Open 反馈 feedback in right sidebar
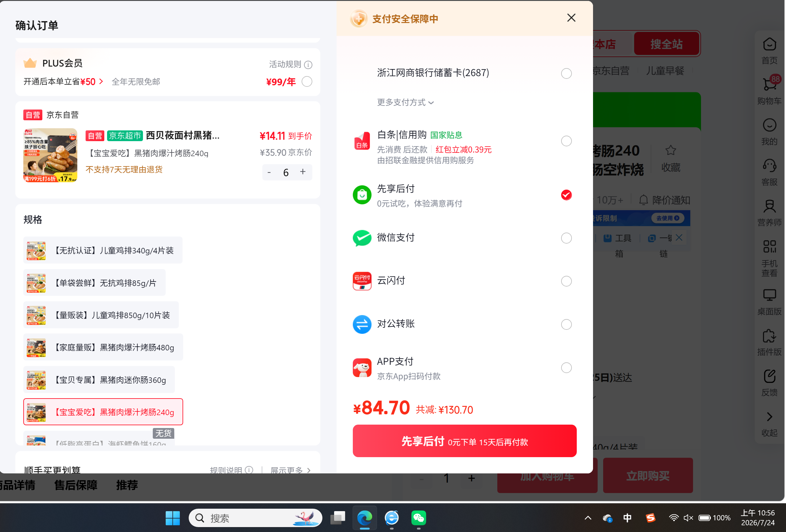Viewport: 786px width, 532px height. [769, 383]
